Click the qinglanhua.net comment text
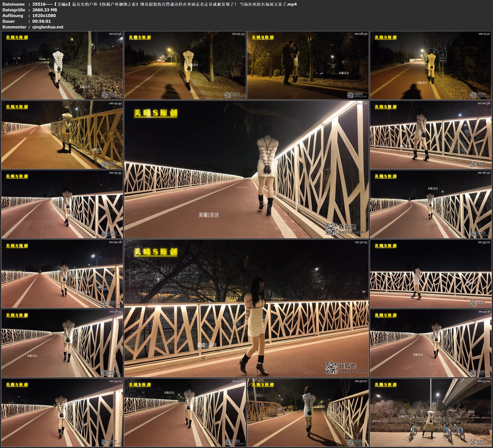Image resolution: width=493 pixels, height=448 pixels. tap(48, 27)
